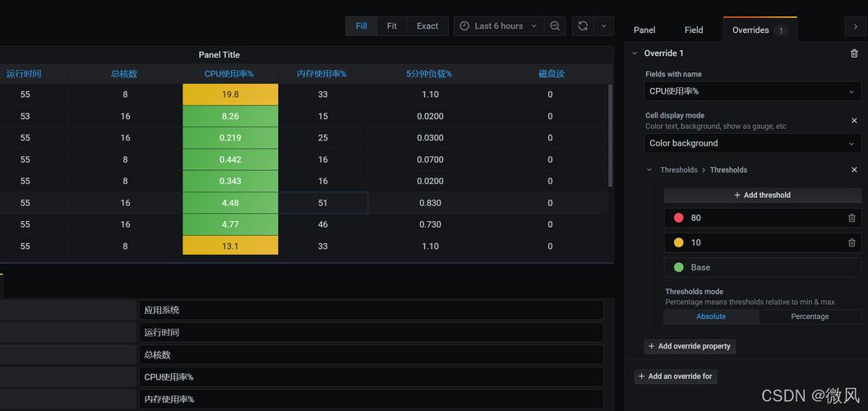The width and height of the screenshot is (868, 411).
Task: Delete the 80 threshold
Action: pyautogui.click(x=852, y=218)
